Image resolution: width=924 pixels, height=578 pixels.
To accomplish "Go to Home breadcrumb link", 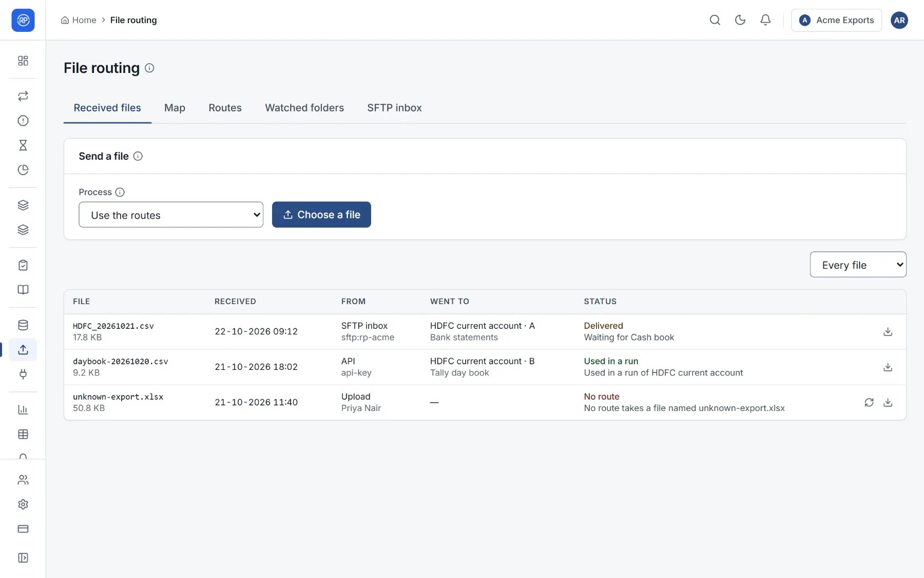I will pyautogui.click(x=79, y=20).
